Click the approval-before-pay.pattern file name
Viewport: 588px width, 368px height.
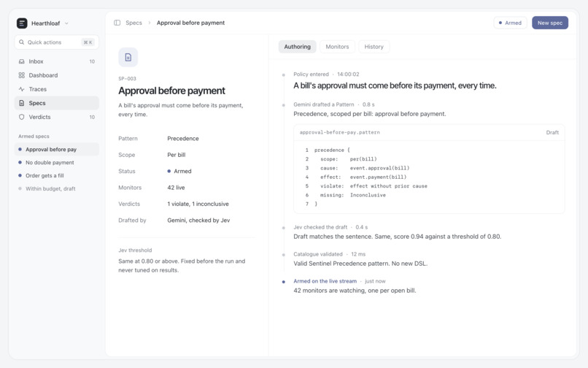pyautogui.click(x=339, y=132)
